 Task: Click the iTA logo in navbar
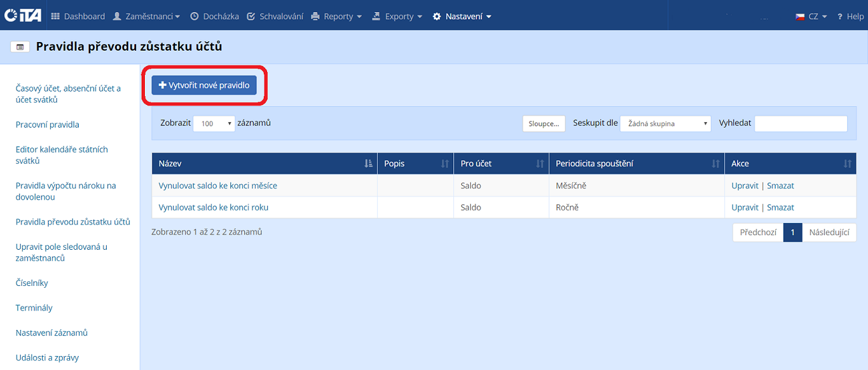click(23, 16)
